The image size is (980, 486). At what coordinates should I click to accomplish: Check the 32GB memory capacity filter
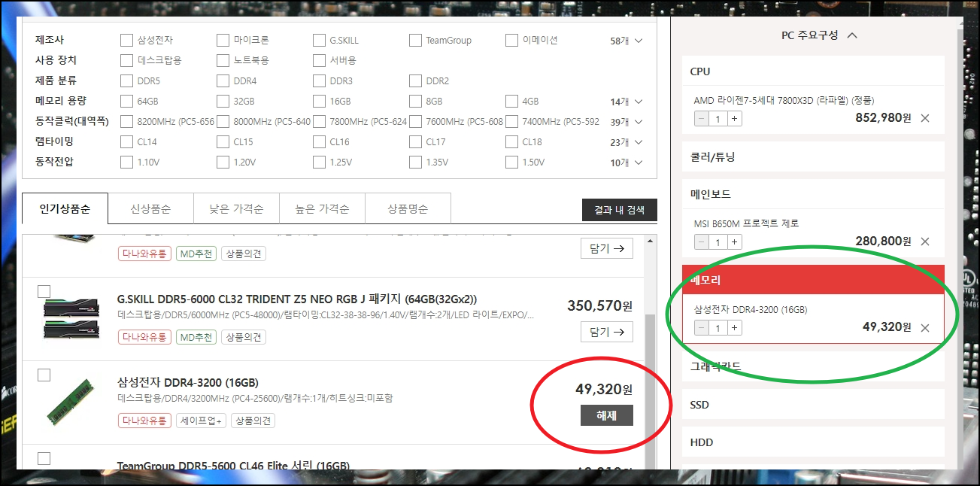pos(223,101)
